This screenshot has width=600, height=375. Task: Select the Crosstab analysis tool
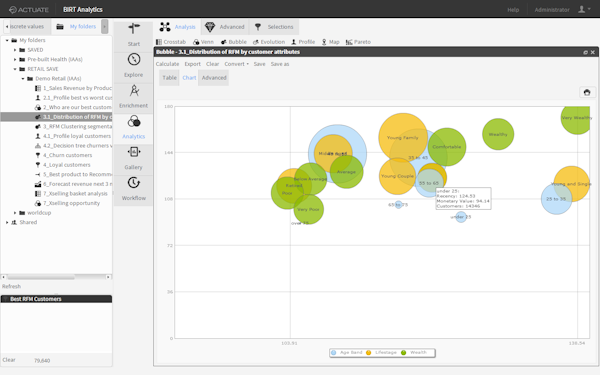[171, 42]
